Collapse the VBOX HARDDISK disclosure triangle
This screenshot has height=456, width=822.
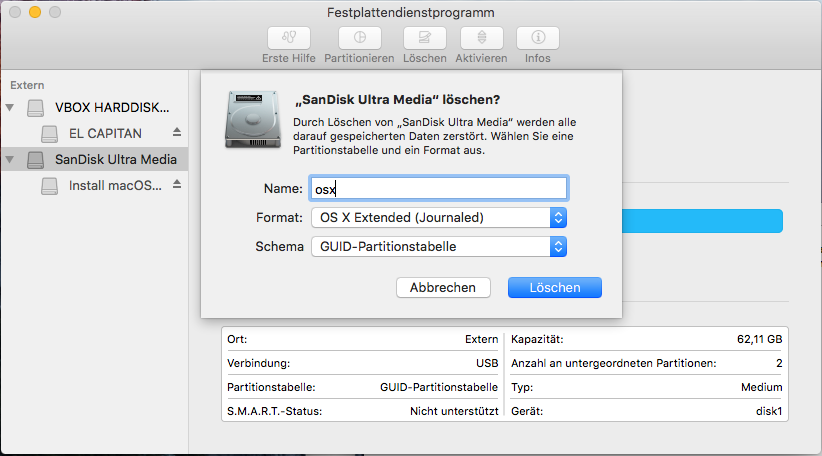click(x=9, y=107)
